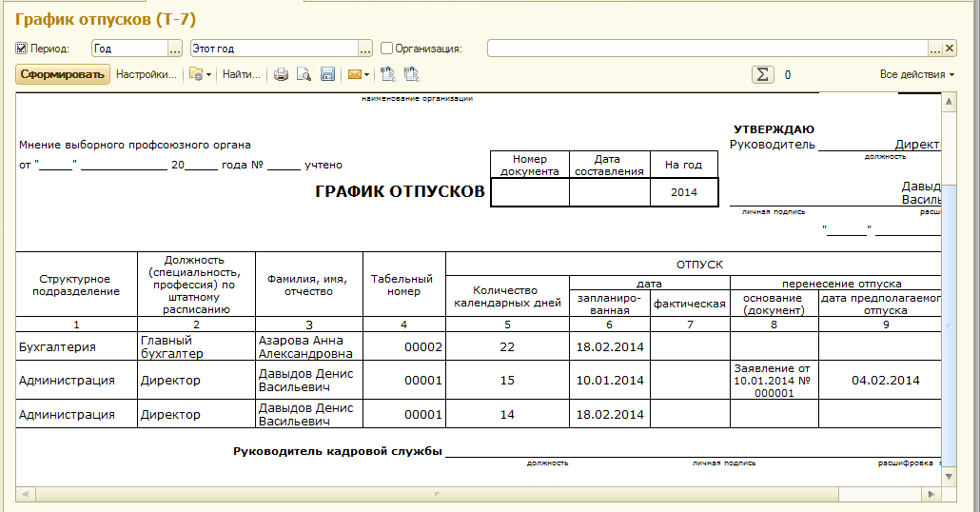Open period type selector next to Год

click(176, 49)
